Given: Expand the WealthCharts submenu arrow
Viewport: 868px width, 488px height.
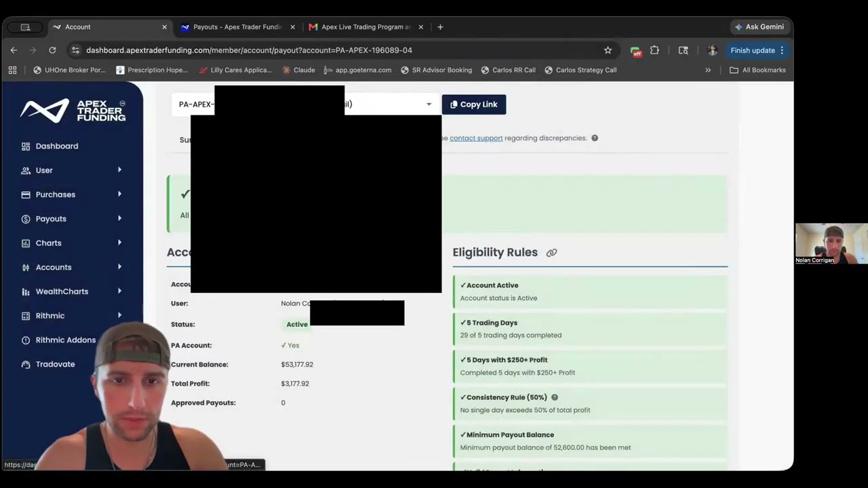Looking at the screenshot, I should pyautogui.click(x=119, y=291).
